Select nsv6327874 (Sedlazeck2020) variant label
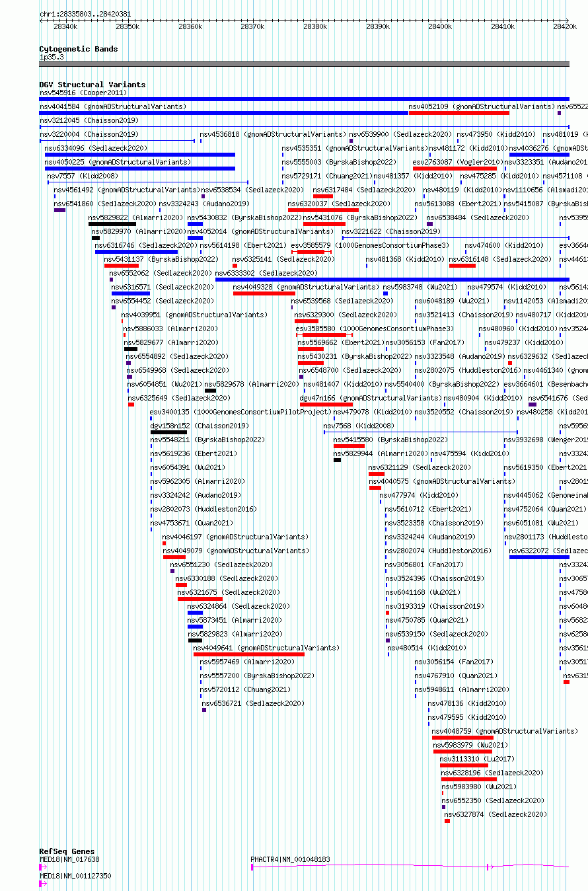Image resolution: width=588 pixels, height=891 pixels. 496,814
